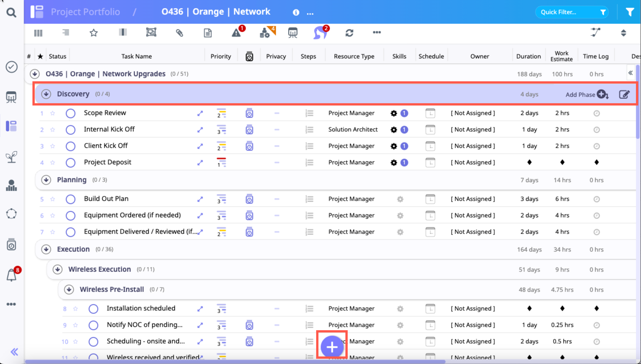641x364 pixels.
Task: Open the alerts triangle icon with badge
Action: [236, 33]
